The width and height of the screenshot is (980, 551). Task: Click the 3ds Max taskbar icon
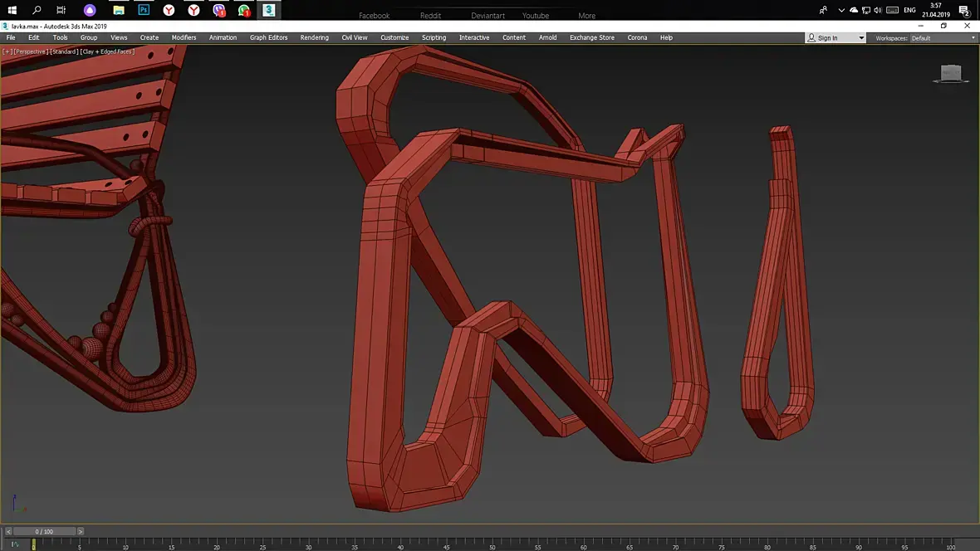click(268, 10)
